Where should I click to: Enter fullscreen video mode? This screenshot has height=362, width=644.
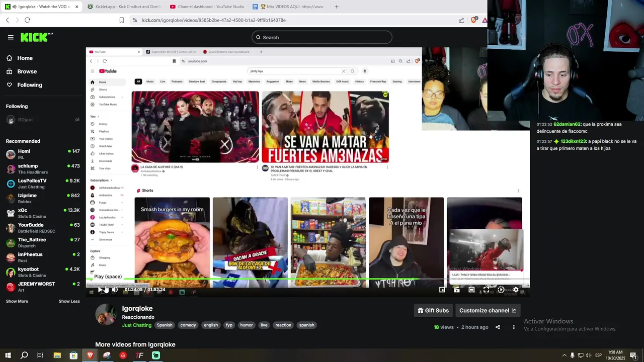point(486,290)
